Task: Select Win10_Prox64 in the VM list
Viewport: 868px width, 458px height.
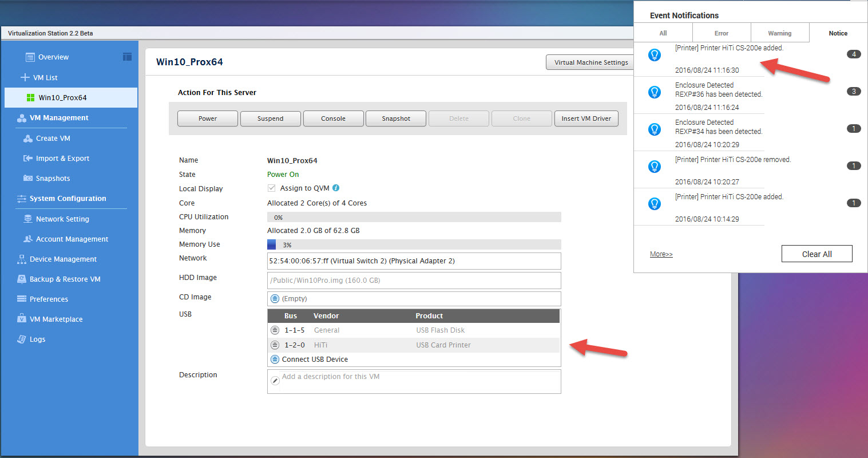Action: point(62,98)
